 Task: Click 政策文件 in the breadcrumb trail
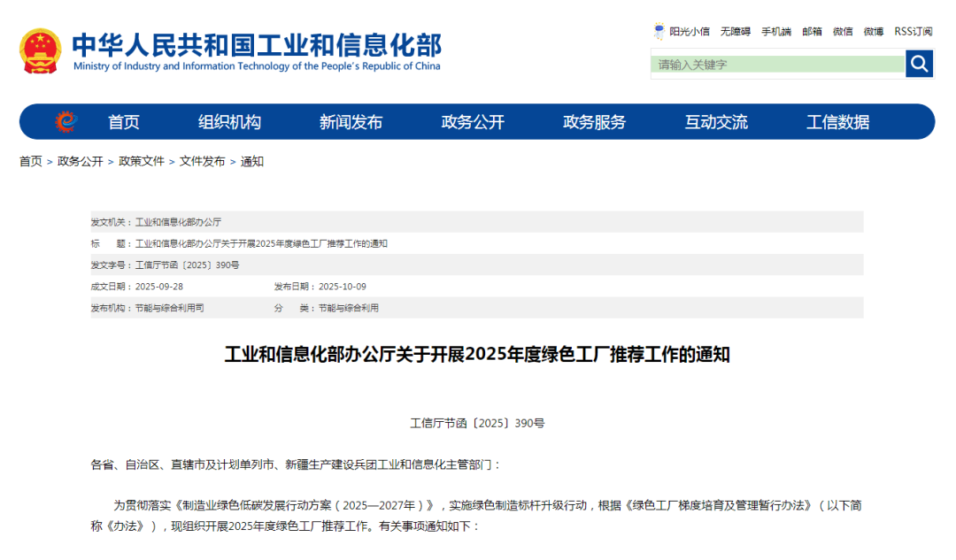[x=142, y=162]
